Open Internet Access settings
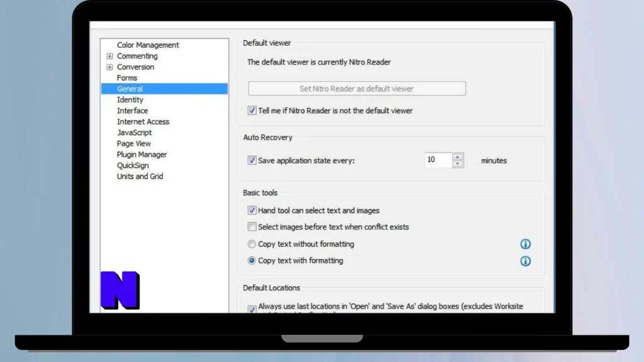 click(x=143, y=121)
